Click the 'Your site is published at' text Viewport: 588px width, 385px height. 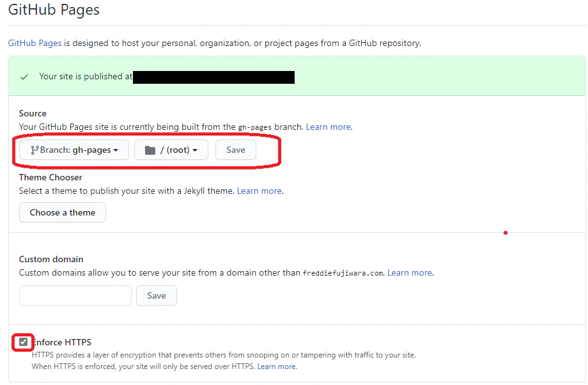tap(86, 76)
